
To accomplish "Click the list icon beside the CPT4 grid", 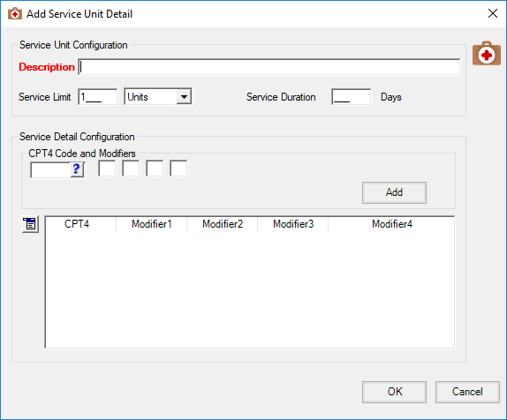I will point(30,224).
